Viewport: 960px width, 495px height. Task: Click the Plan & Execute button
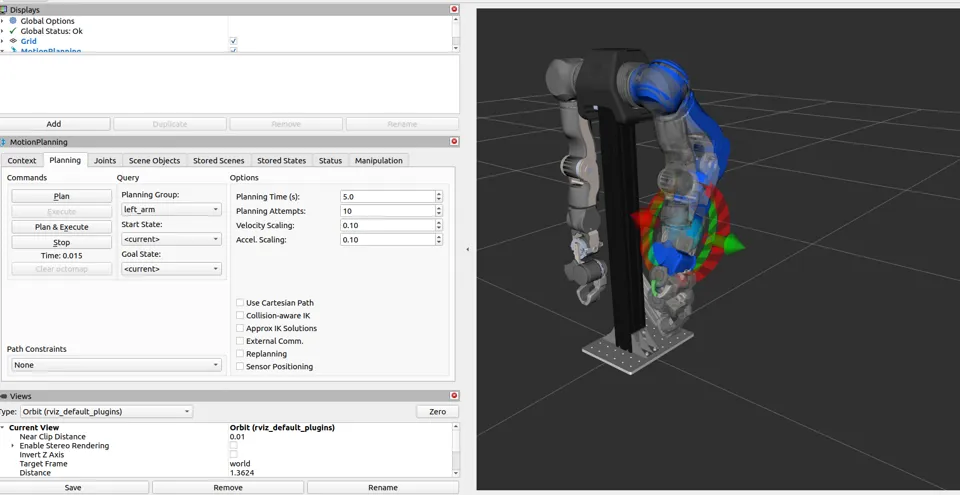(61, 227)
